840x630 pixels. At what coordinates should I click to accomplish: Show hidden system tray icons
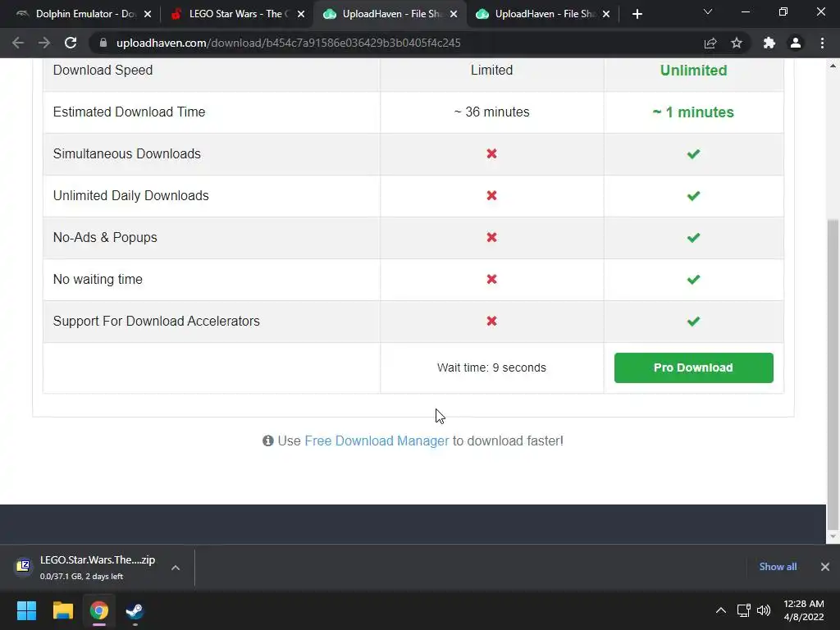[721, 610]
